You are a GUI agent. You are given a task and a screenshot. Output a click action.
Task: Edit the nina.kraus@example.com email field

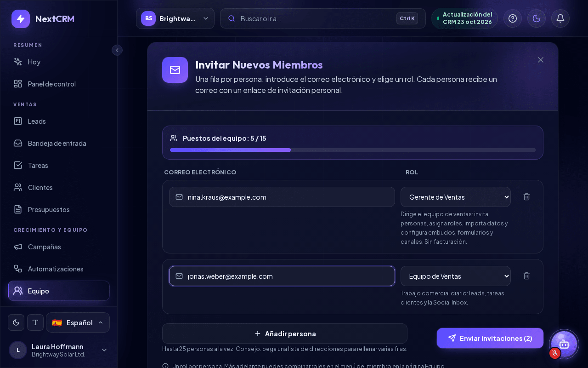click(282, 197)
